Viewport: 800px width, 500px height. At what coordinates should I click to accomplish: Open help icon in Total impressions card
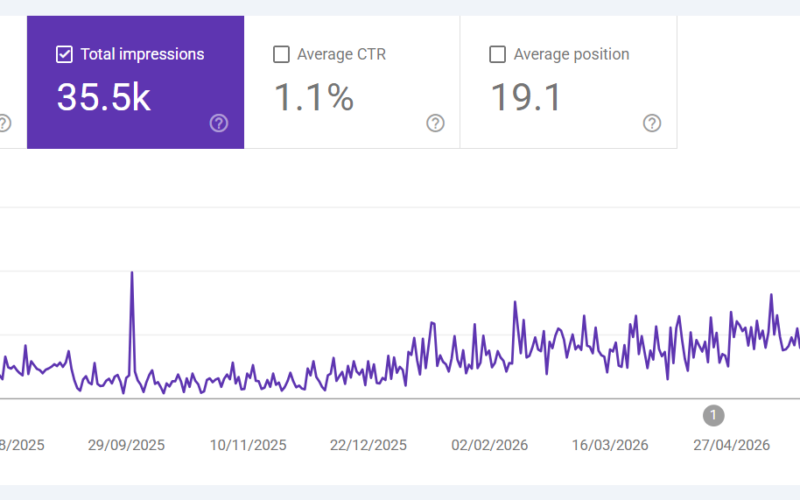pyautogui.click(x=219, y=123)
